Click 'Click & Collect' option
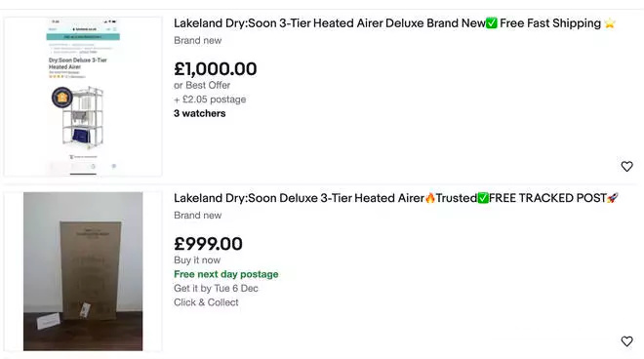 click(206, 302)
